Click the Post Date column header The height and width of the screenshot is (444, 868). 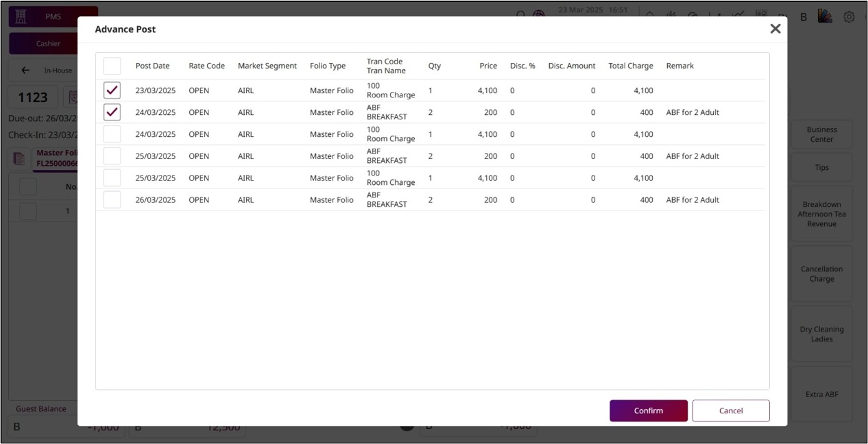(152, 66)
